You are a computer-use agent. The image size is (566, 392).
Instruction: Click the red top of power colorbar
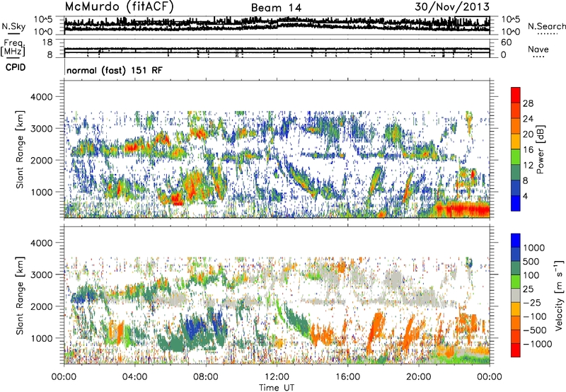pos(516,95)
